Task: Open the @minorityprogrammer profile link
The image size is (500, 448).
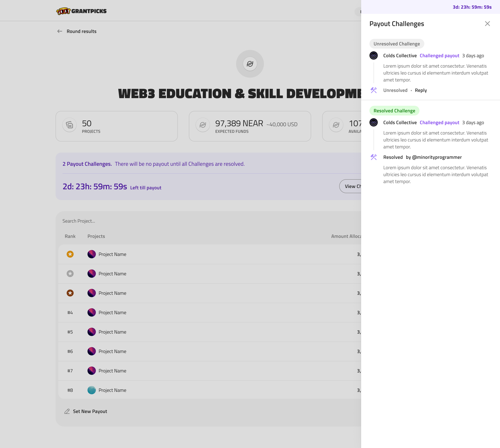Action: pyautogui.click(x=437, y=157)
